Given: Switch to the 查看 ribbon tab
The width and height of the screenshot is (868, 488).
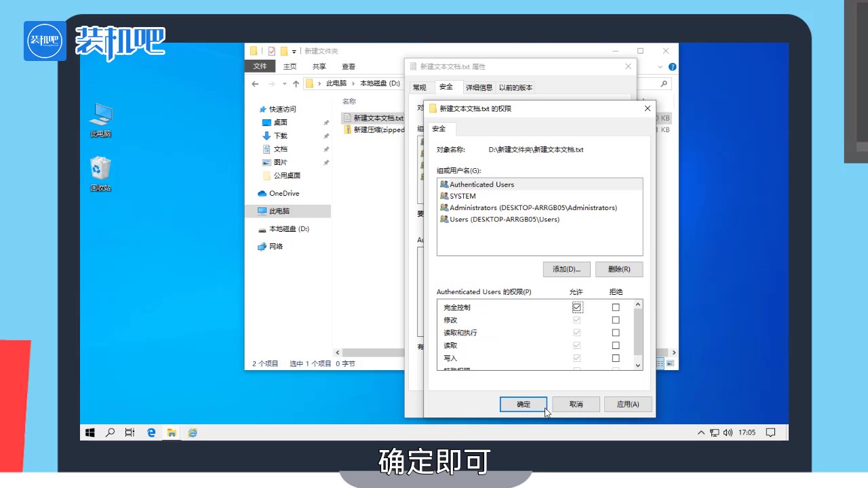Looking at the screenshot, I should [x=348, y=66].
